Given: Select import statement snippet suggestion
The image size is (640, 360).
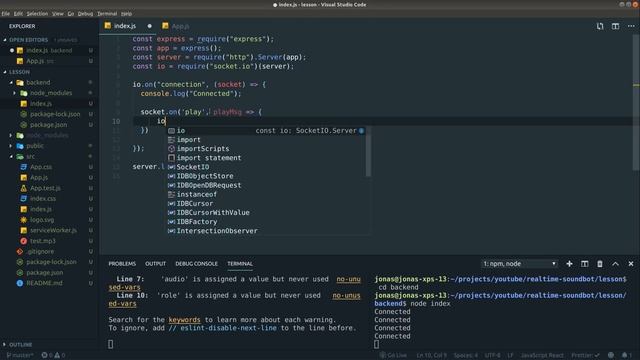Looking at the screenshot, I should 266,158.
